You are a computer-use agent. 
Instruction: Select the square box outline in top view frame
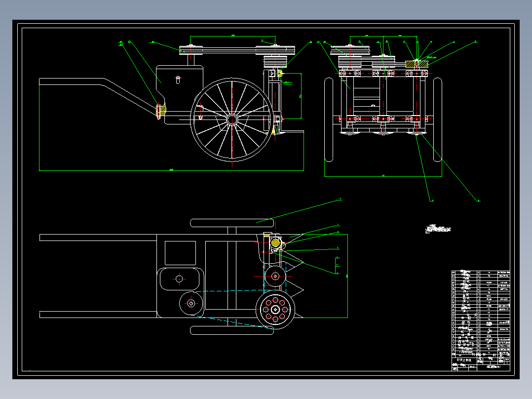click(x=180, y=253)
